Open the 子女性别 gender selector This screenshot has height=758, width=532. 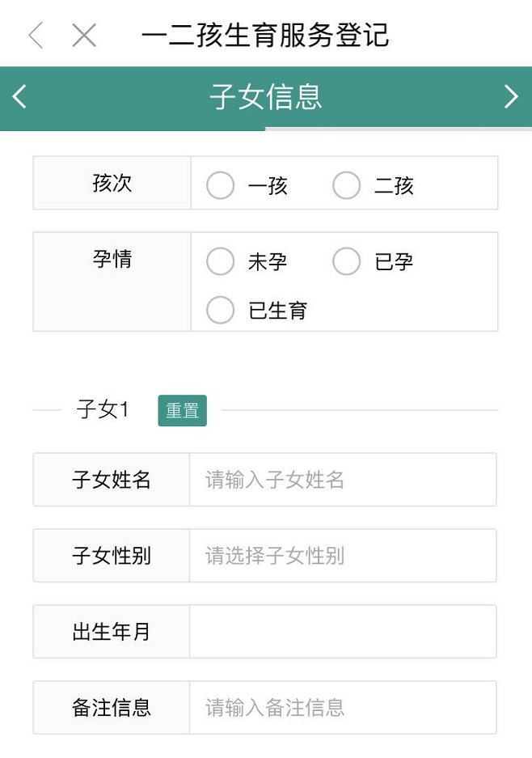pyautogui.click(x=342, y=556)
